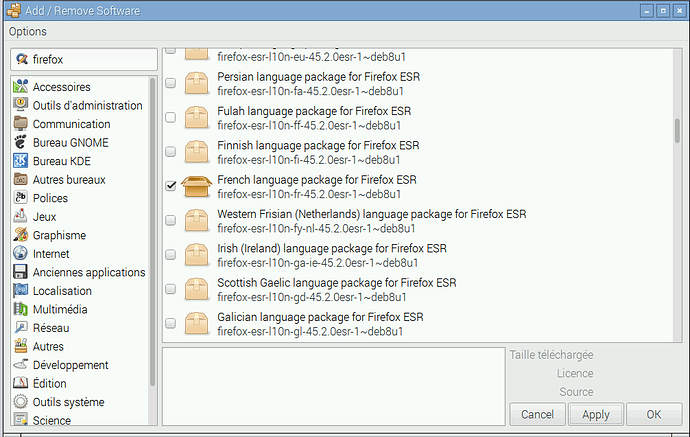
Task: Select the Multimédia category icon
Action: pyautogui.click(x=20, y=308)
